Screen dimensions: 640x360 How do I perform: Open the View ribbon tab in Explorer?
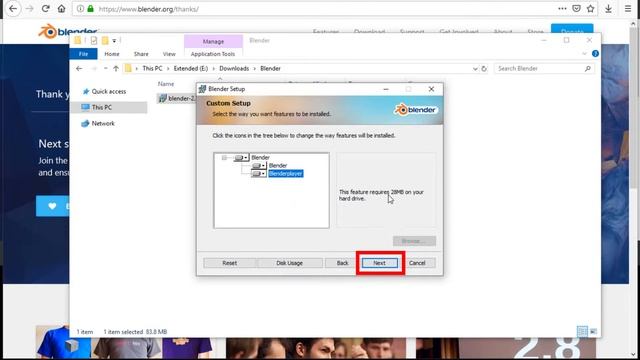pos(169,54)
